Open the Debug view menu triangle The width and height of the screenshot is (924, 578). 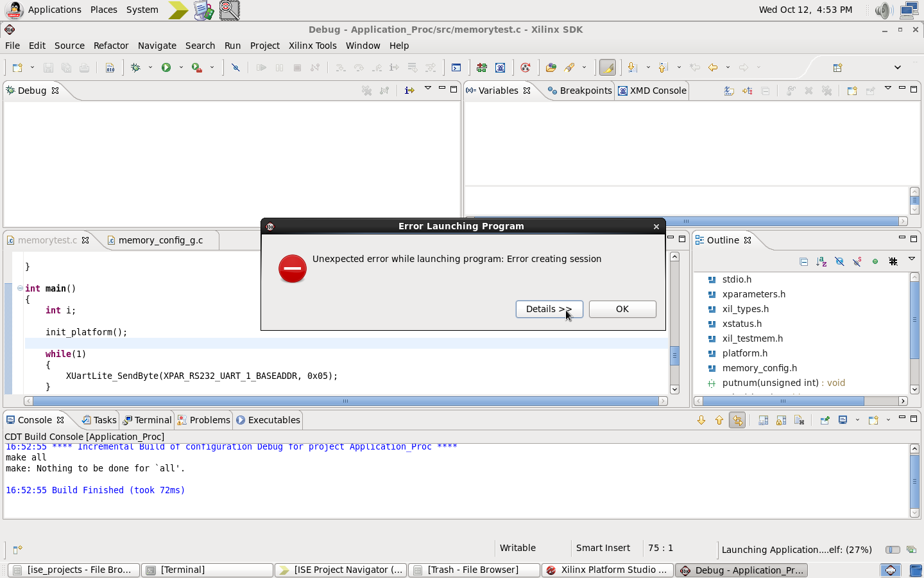427,88
